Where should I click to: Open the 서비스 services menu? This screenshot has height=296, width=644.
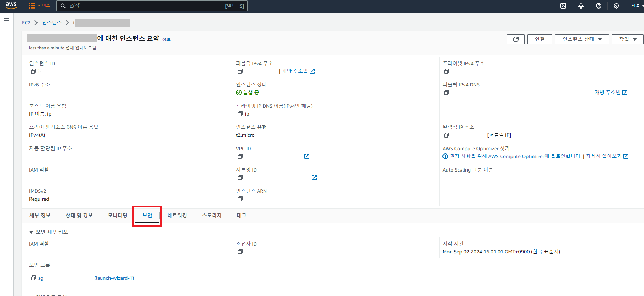point(44,6)
